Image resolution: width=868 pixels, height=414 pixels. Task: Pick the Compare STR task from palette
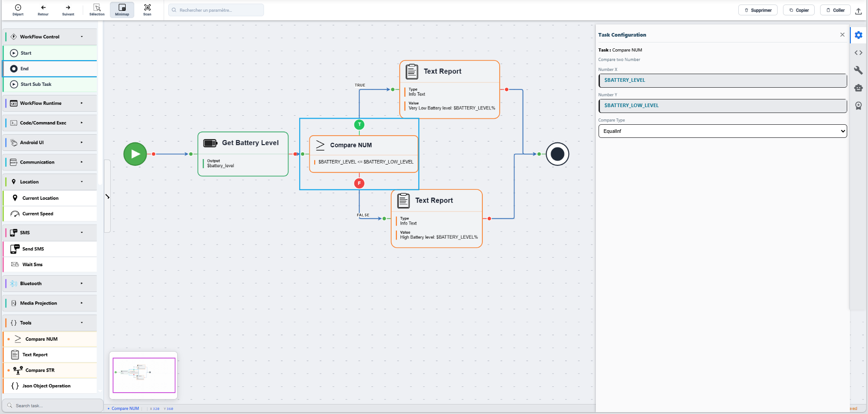point(50,370)
